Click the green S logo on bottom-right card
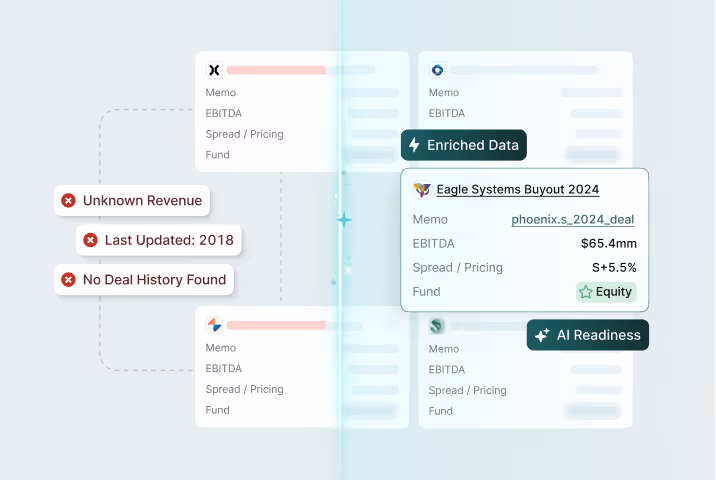716x480 pixels. (x=437, y=326)
